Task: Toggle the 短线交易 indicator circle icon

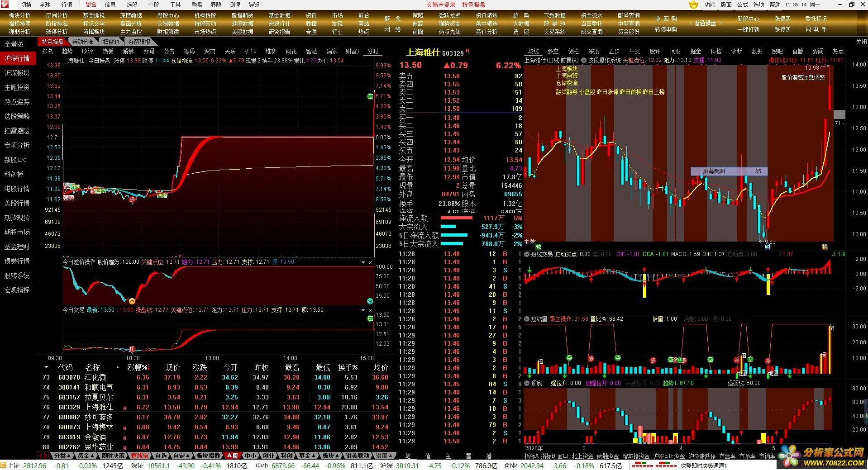Action: (527, 254)
